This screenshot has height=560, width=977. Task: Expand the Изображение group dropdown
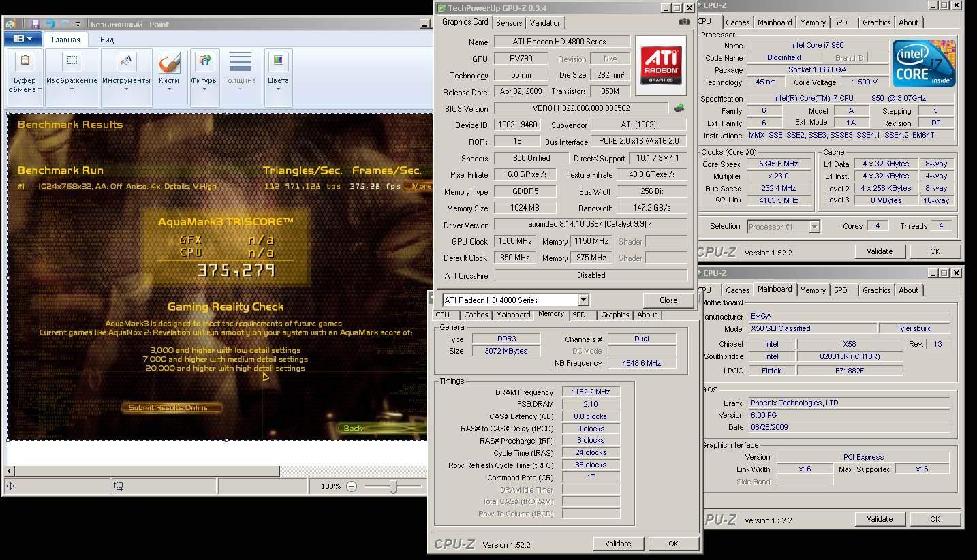pyautogui.click(x=72, y=89)
